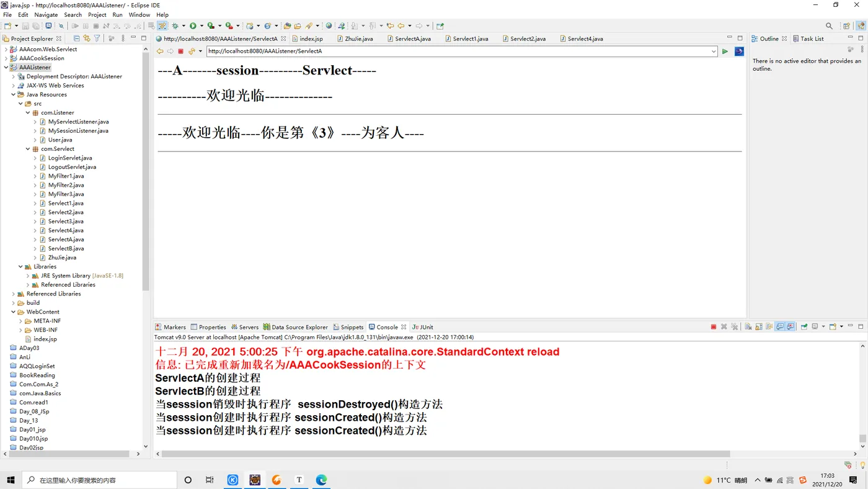Open the web browser globe icon in toolbar
Screen dimensions: 868x489
tap(329, 26)
